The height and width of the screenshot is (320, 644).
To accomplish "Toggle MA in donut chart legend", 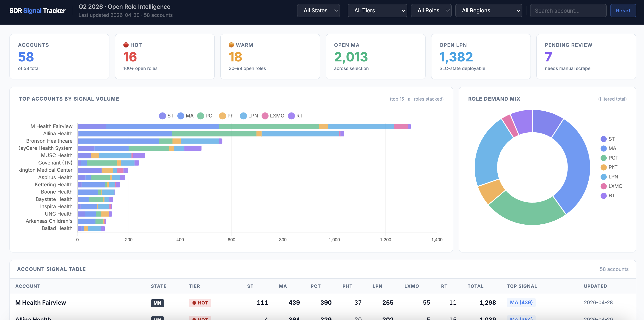I will (x=608, y=148).
